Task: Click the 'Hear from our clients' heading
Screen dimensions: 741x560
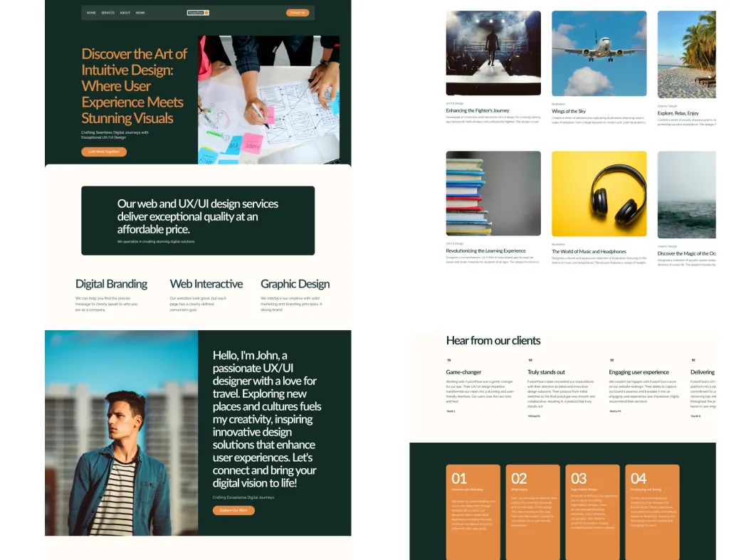Action: point(493,341)
